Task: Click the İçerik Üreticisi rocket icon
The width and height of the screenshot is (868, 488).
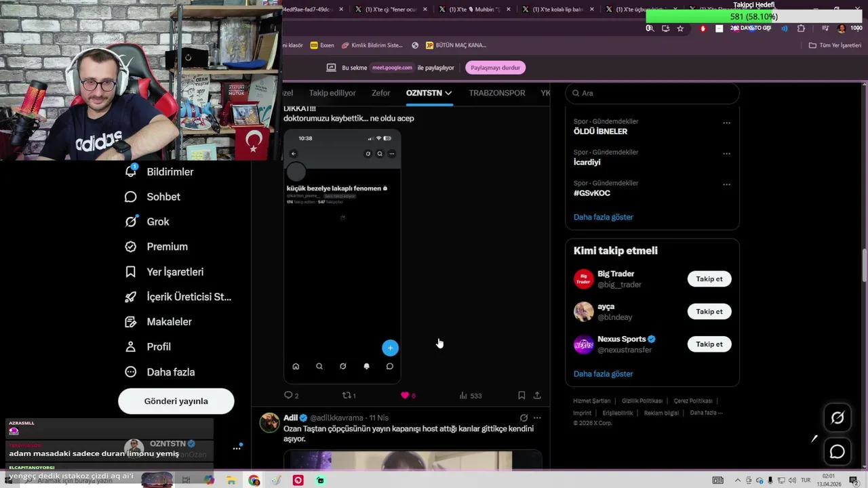Action: [x=131, y=297]
